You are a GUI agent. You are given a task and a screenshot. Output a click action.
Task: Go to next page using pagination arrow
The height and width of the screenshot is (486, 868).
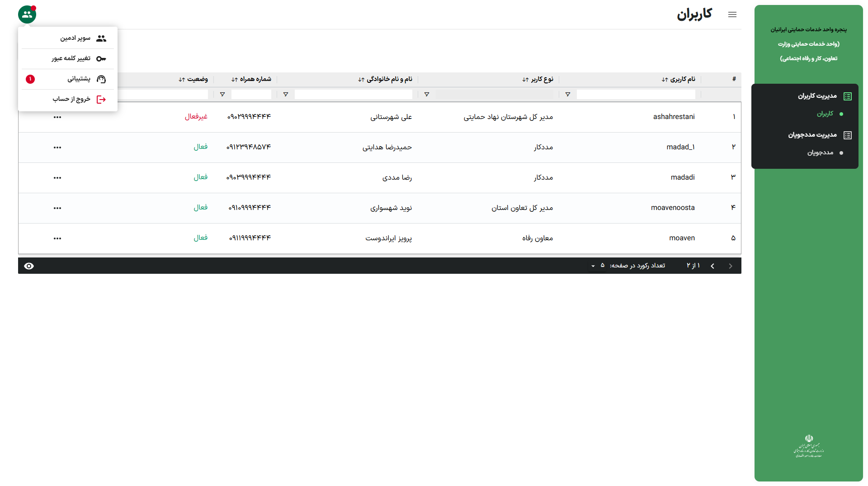click(712, 266)
